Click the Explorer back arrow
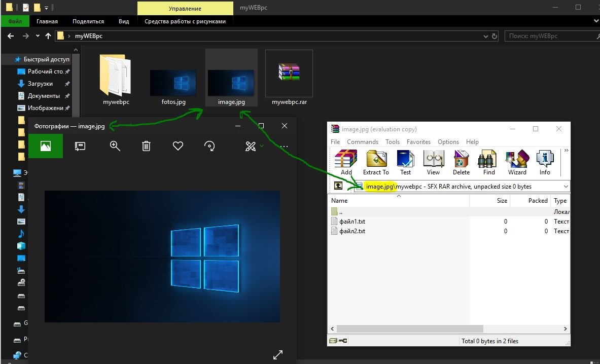This screenshot has width=600, height=364. click(x=11, y=36)
